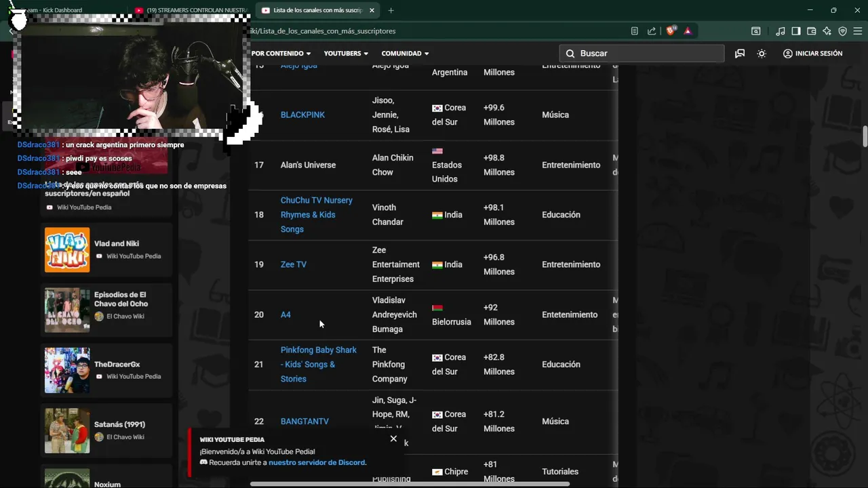
Task: Select Música cell in BLACKPINK row
Action: tap(555, 115)
